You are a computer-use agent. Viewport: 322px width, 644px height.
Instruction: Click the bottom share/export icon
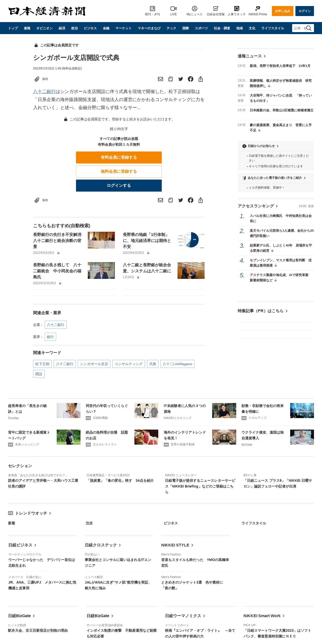pyautogui.click(x=201, y=200)
